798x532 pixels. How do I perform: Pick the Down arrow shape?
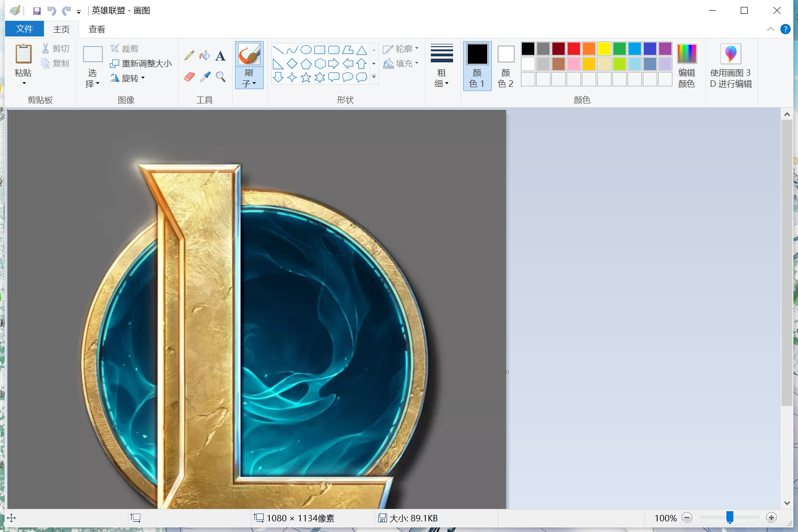(278, 77)
